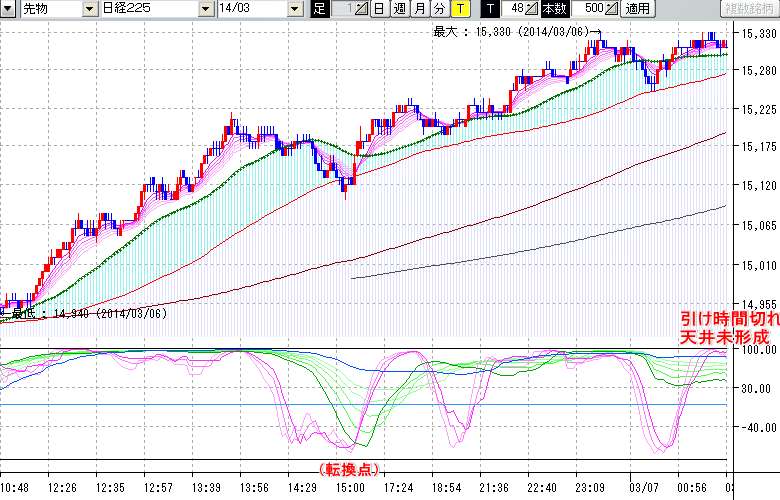Click the spinner beside the 48 value
The image size is (780, 500).
coord(532,9)
